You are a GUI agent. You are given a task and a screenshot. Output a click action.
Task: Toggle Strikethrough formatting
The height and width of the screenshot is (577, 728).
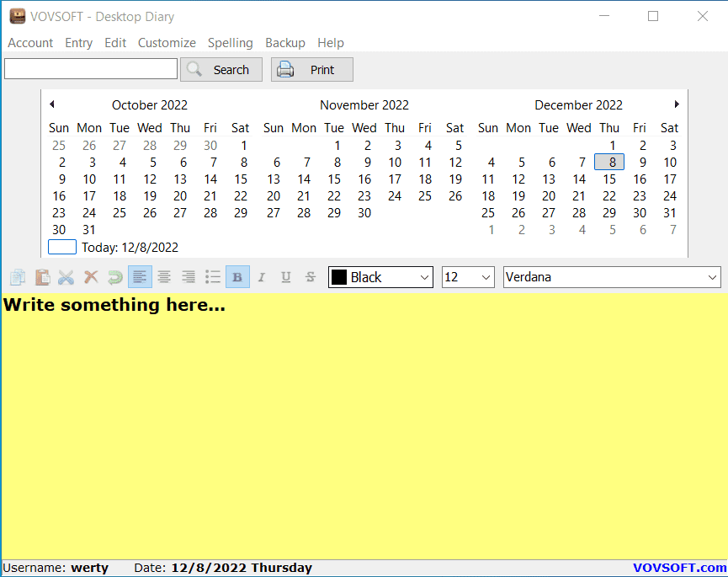[311, 277]
